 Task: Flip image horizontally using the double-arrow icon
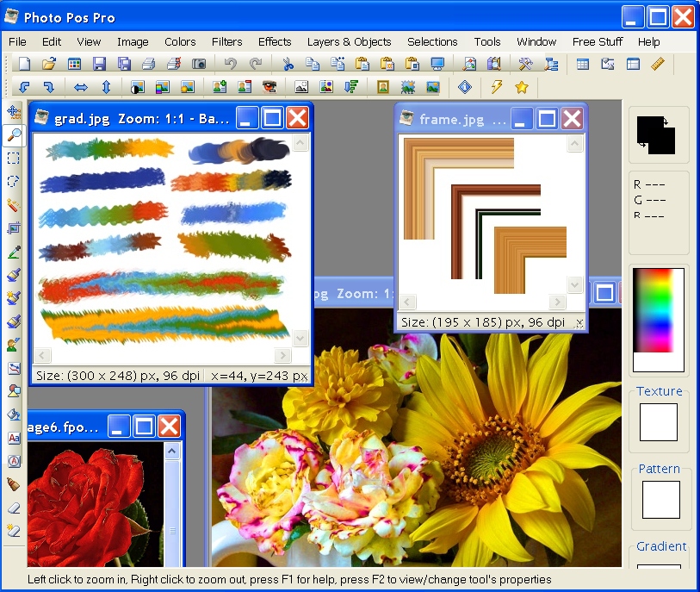coord(81,87)
